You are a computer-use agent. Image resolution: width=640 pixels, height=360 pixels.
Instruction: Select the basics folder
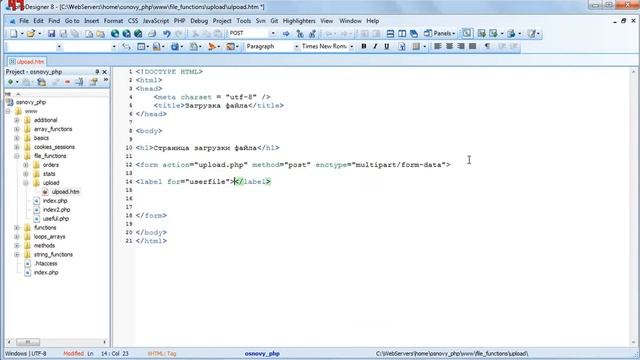click(x=41, y=138)
